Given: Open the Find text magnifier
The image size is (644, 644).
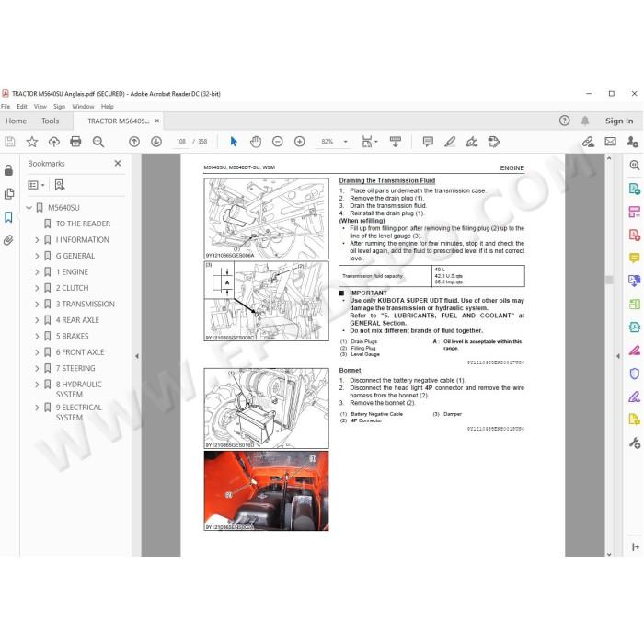Looking at the screenshot, I should point(98,142).
